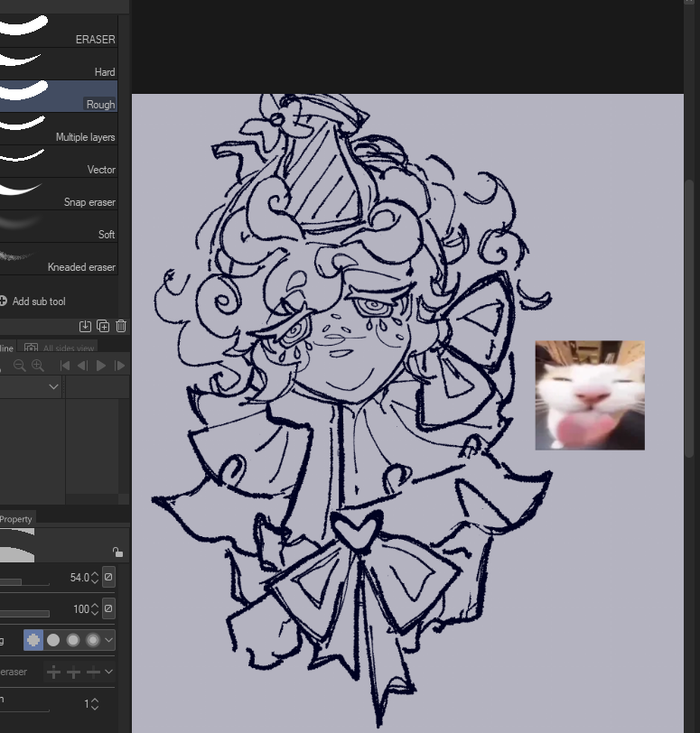Select the Snap eraser sub tool
700x733 pixels.
click(58, 194)
